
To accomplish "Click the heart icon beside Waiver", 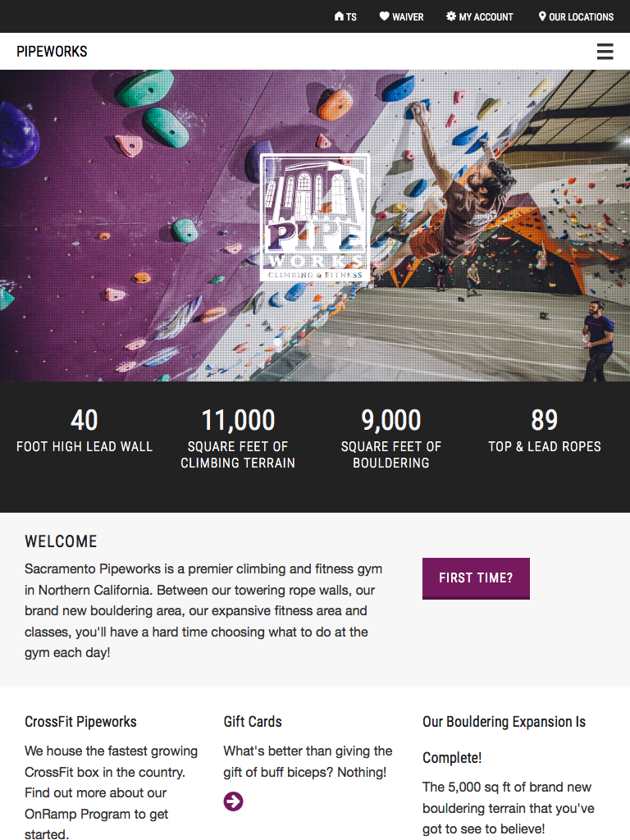I will 384,16.
